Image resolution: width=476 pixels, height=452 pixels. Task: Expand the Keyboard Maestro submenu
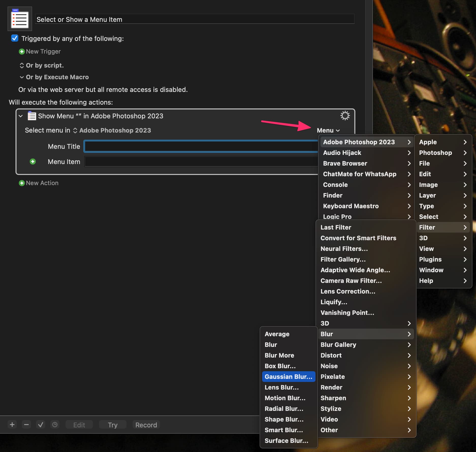point(366,206)
